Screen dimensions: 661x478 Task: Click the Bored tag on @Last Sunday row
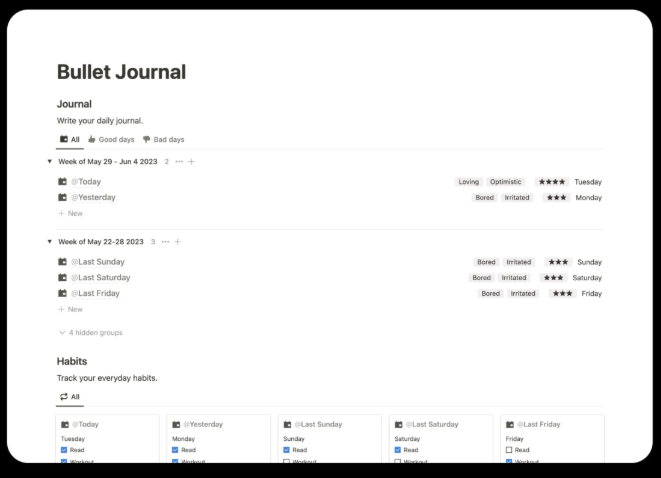click(486, 262)
